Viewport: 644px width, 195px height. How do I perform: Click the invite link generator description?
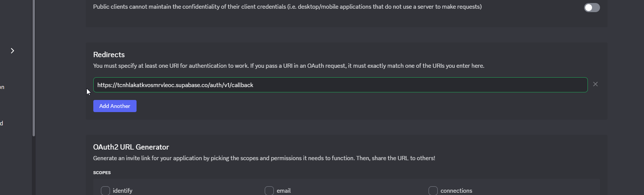tap(264, 158)
